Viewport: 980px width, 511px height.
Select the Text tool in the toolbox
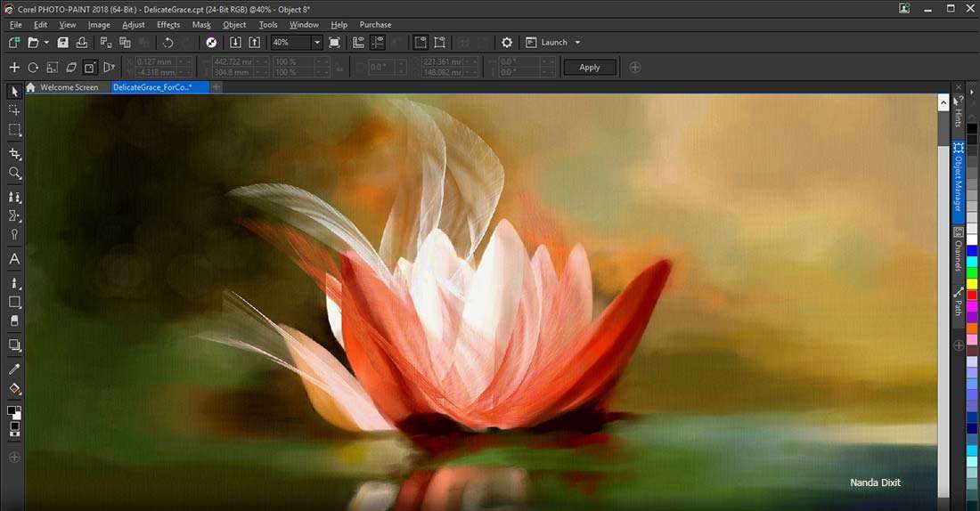tap(14, 259)
